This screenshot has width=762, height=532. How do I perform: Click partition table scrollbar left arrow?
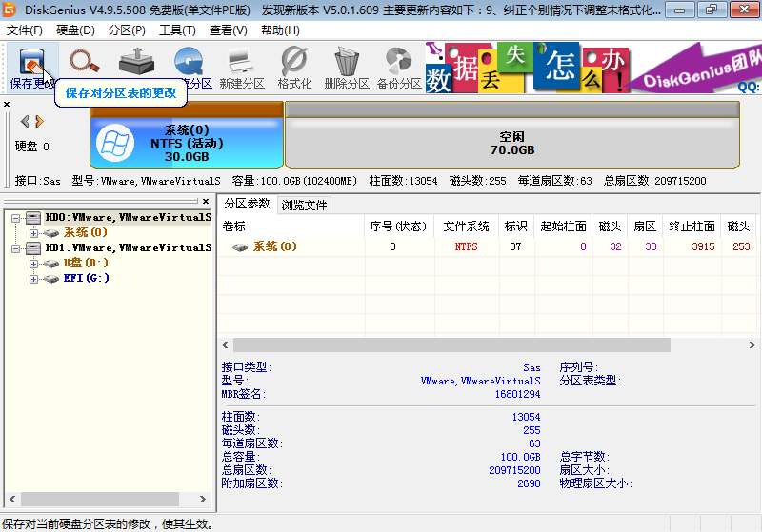(225, 345)
